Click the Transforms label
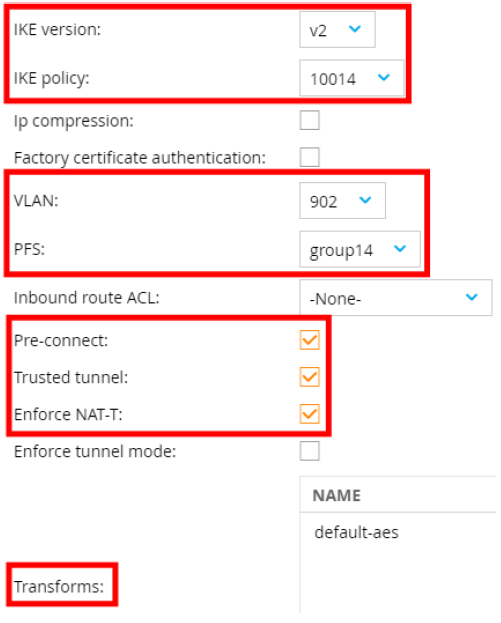The width and height of the screenshot is (501, 623). pos(59,586)
